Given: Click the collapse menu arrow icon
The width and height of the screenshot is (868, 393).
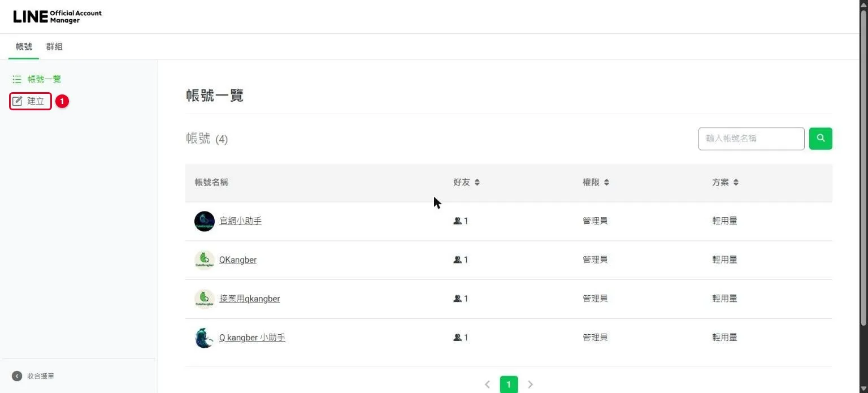Looking at the screenshot, I should tap(17, 376).
